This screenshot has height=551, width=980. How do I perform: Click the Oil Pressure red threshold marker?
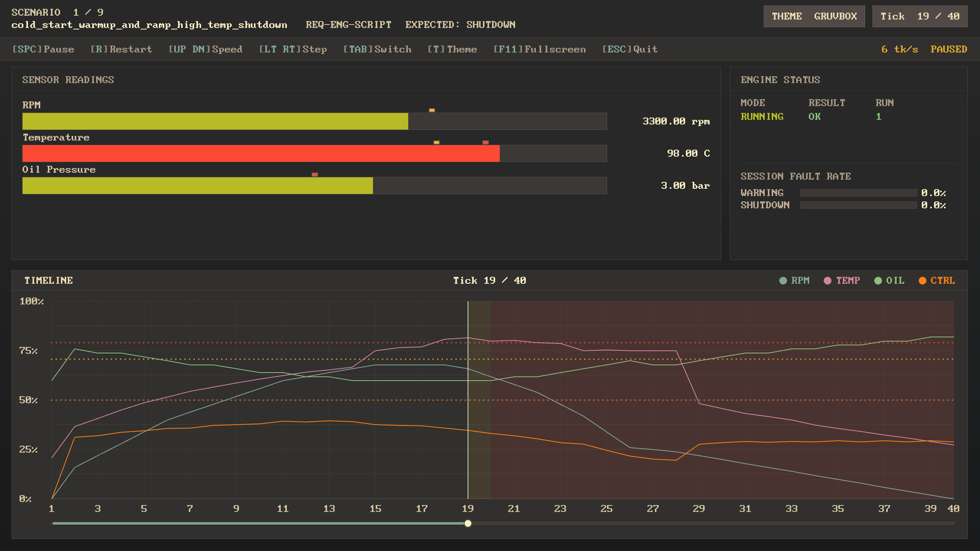coord(314,175)
